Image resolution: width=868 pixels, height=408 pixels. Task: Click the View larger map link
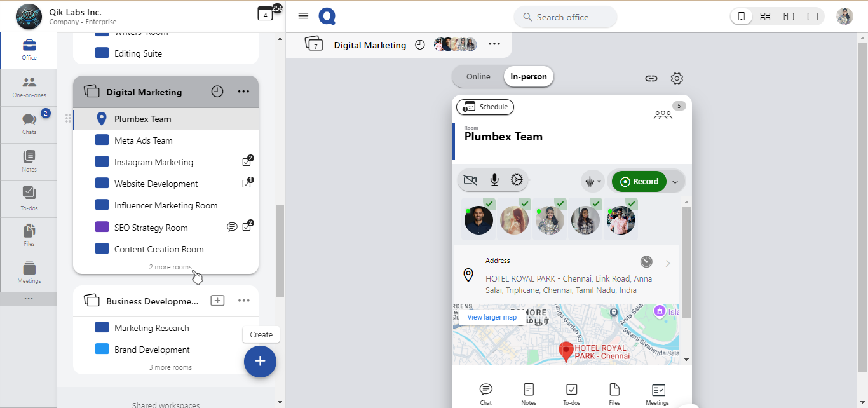click(492, 317)
